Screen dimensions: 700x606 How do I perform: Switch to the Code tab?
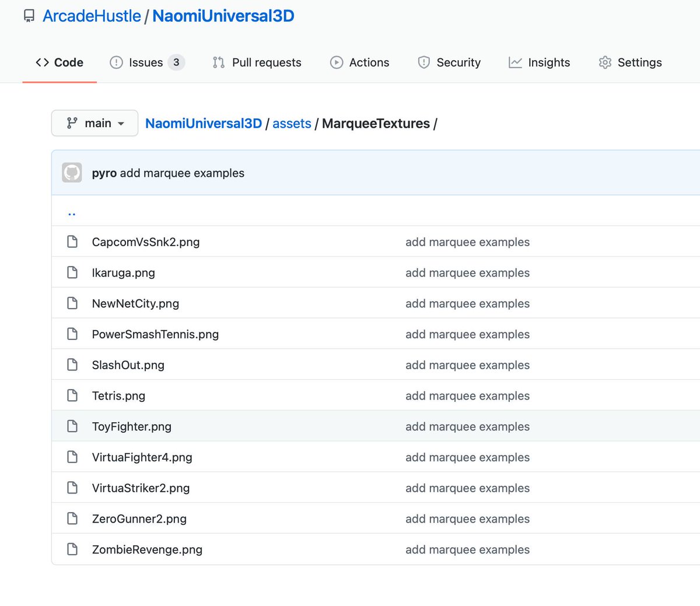coord(60,62)
